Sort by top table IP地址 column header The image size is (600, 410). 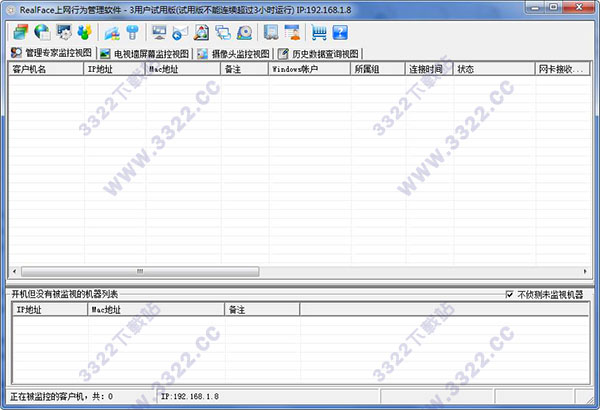coord(114,69)
